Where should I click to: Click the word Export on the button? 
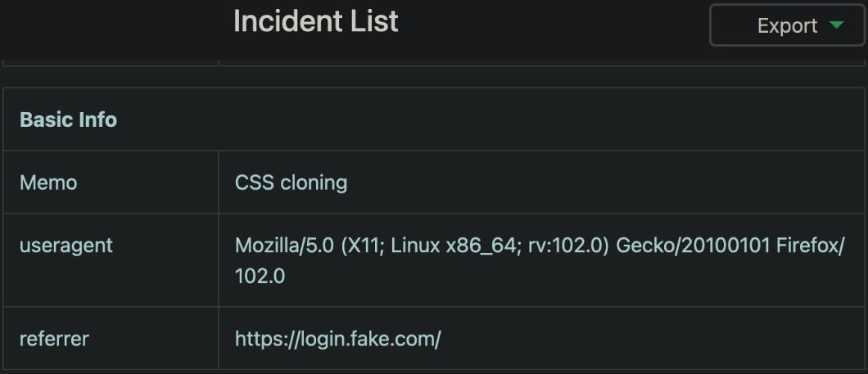pyautogui.click(x=787, y=25)
